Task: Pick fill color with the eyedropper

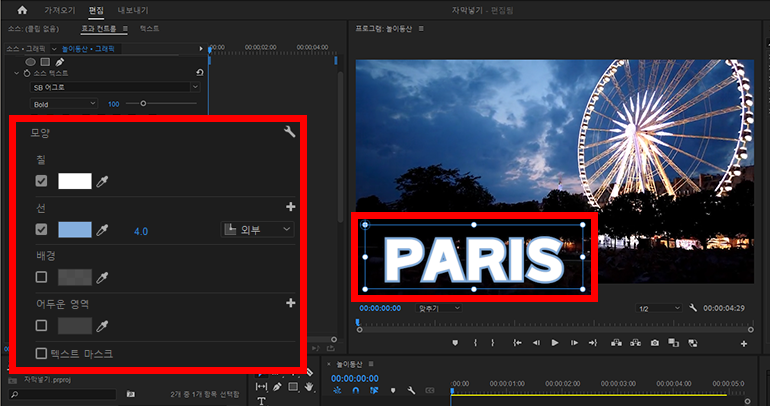Action: 102,181
